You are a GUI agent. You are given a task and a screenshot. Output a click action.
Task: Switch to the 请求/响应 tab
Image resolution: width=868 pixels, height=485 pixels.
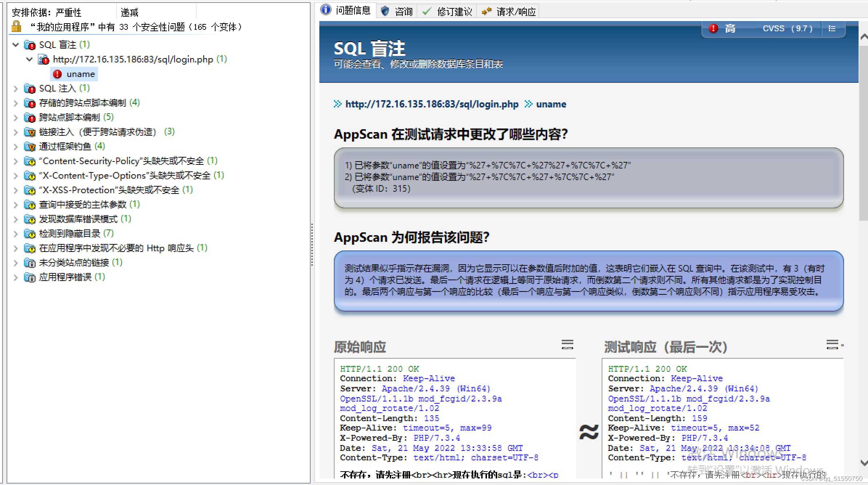click(508, 12)
